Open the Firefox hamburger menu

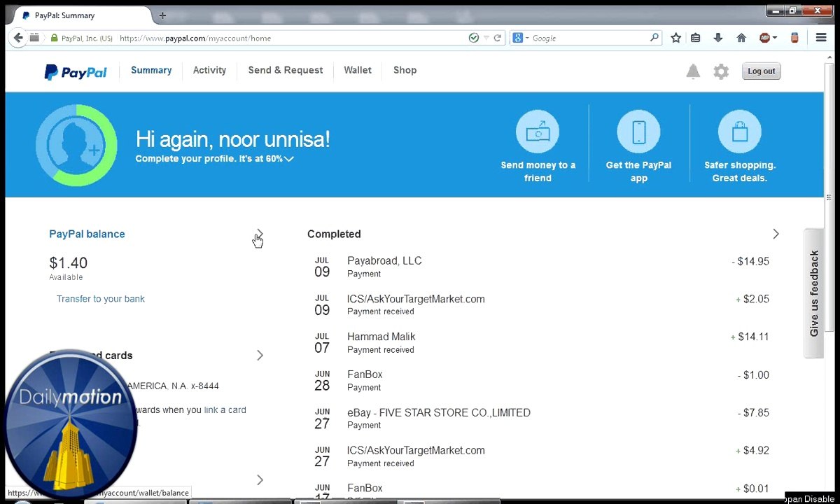pyautogui.click(x=821, y=38)
